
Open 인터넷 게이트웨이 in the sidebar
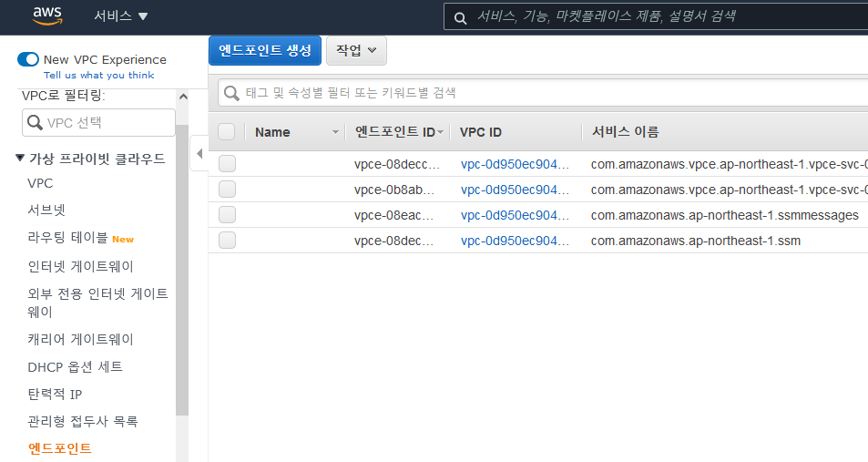pos(81,266)
